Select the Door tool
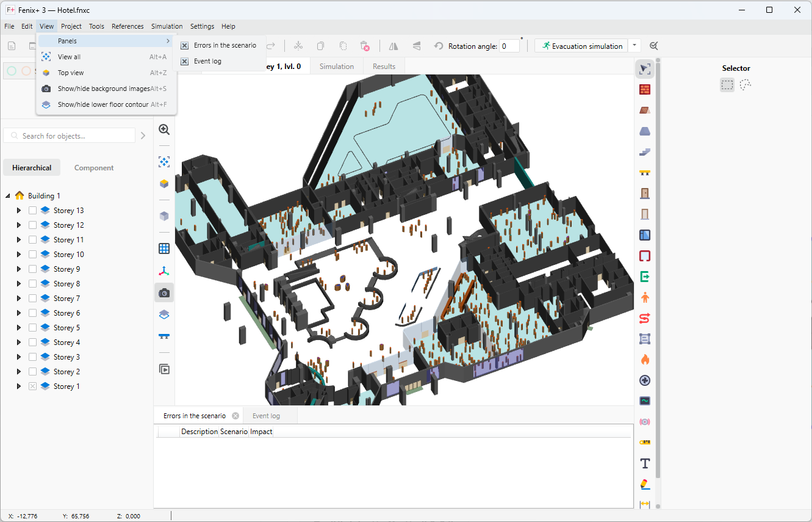 645,193
